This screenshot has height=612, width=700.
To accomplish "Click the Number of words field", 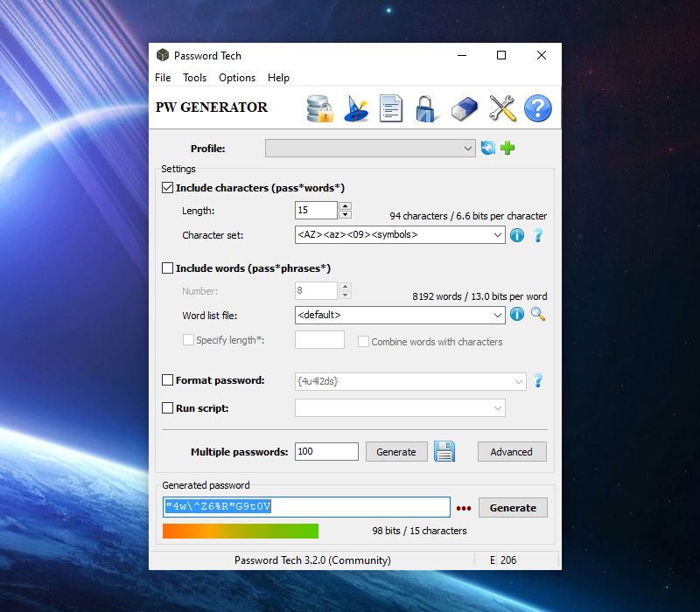I will 316,290.
